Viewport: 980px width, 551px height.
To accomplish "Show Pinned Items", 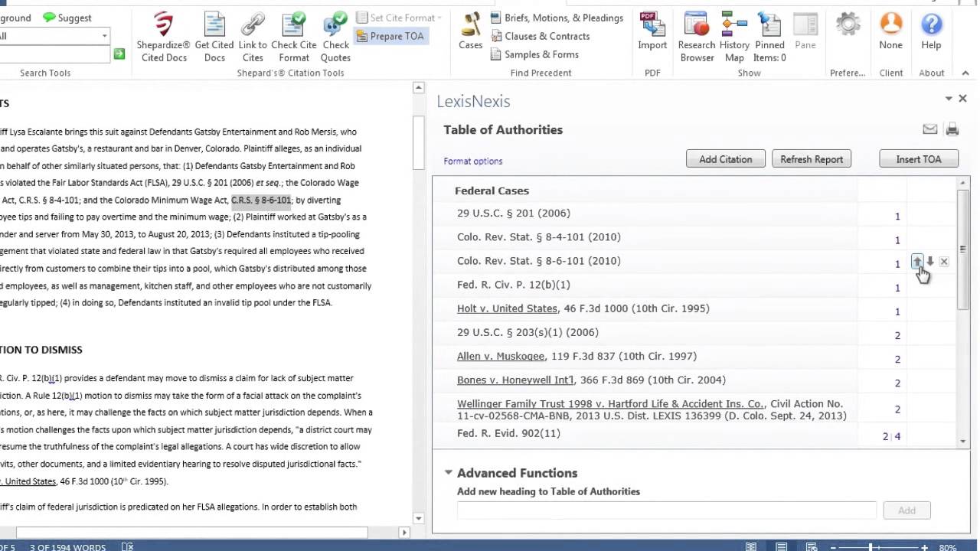I will tap(769, 37).
